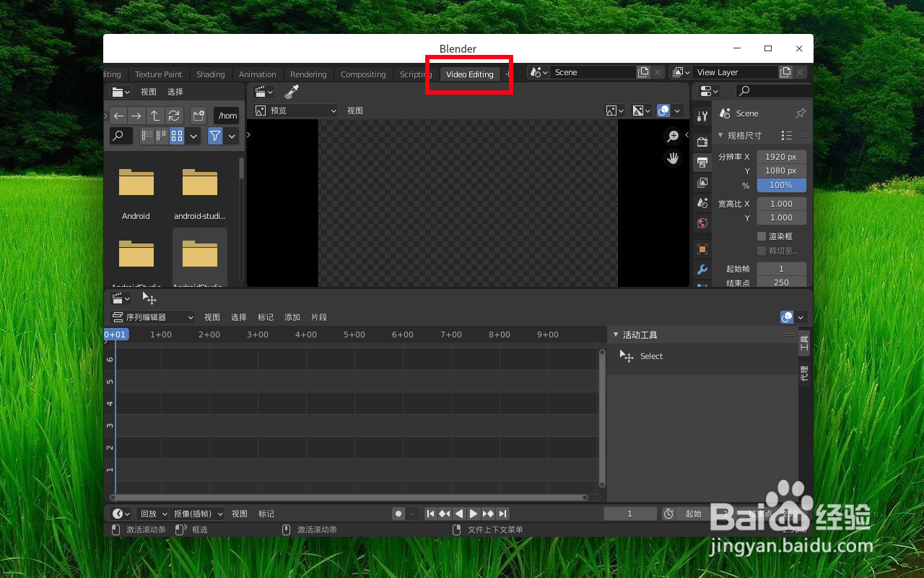Click the eyedropper sample tool in preview header
Viewport: 924px width, 578px height.
pos(292,92)
